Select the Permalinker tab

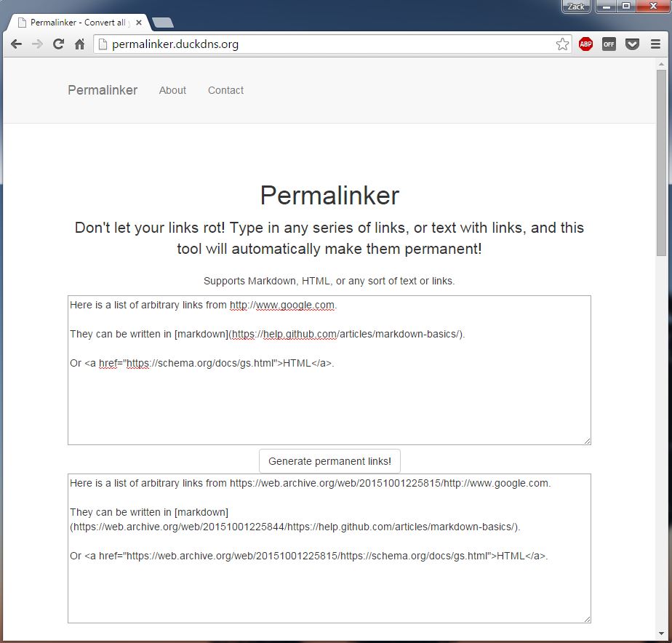(77, 23)
